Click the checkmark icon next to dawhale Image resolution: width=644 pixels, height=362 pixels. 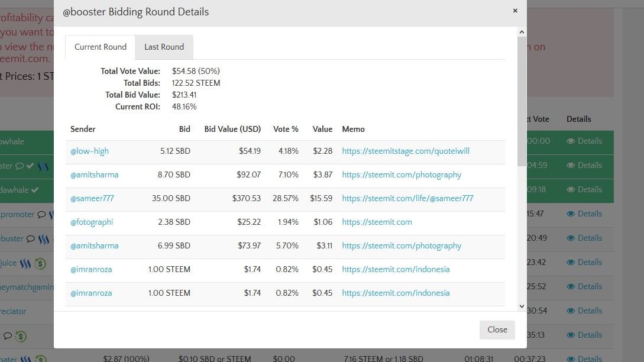(35, 190)
